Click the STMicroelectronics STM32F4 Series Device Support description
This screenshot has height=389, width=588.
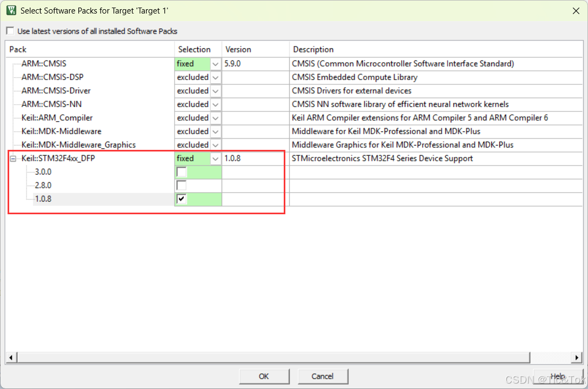tap(383, 159)
